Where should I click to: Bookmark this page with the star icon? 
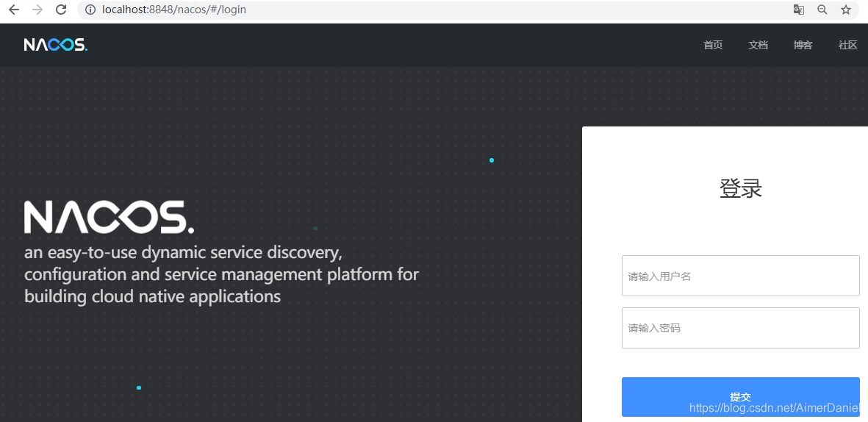846,10
